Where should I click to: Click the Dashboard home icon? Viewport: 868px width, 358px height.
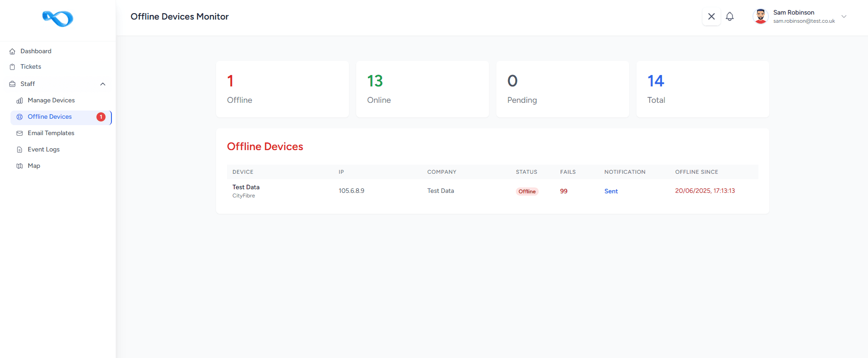12,51
